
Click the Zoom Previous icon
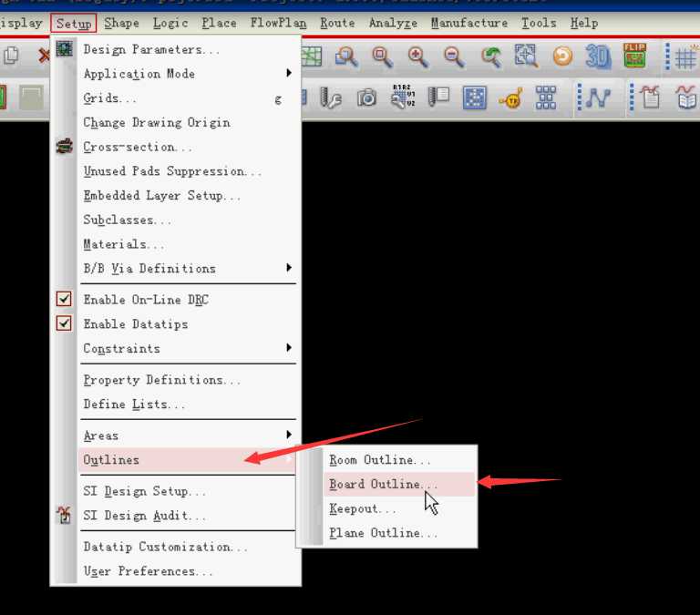pyautogui.click(x=491, y=56)
